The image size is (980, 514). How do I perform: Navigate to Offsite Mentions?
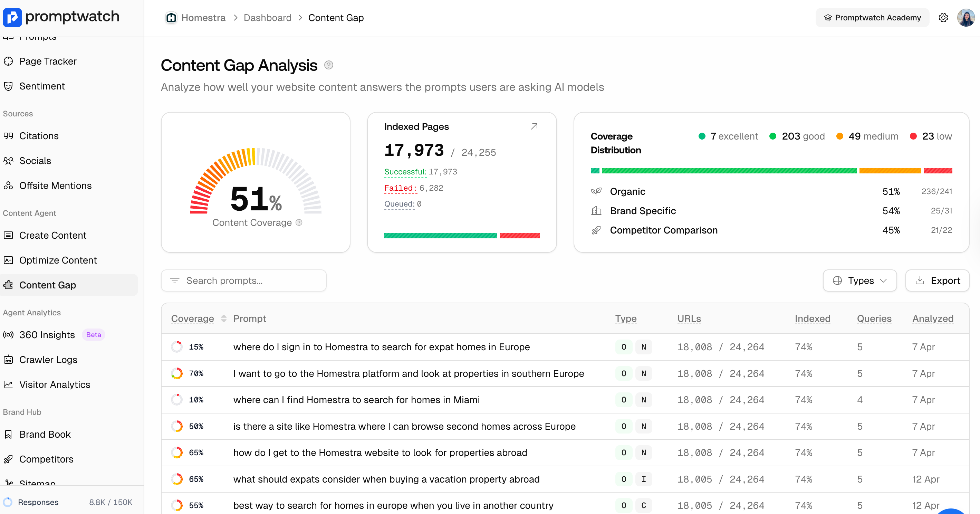[56, 185]
